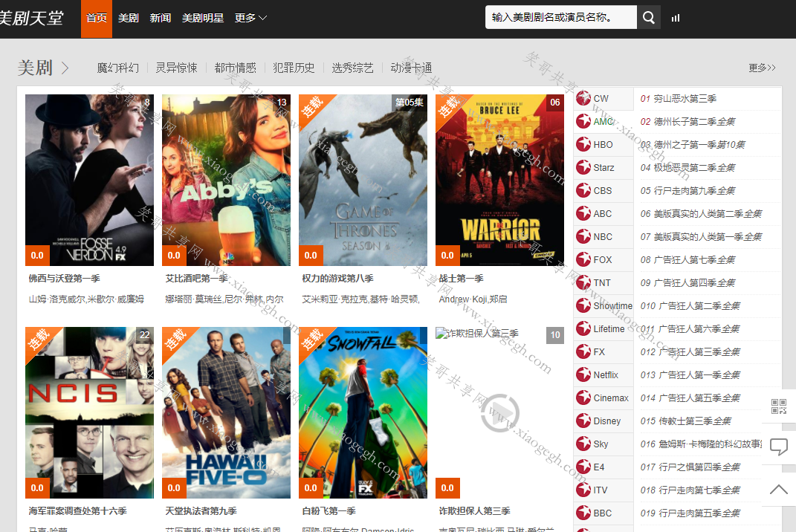Click the 佛西与沃登第一季 title link
The width and height of the screenshot is (796, 532).
click(65, 278)
